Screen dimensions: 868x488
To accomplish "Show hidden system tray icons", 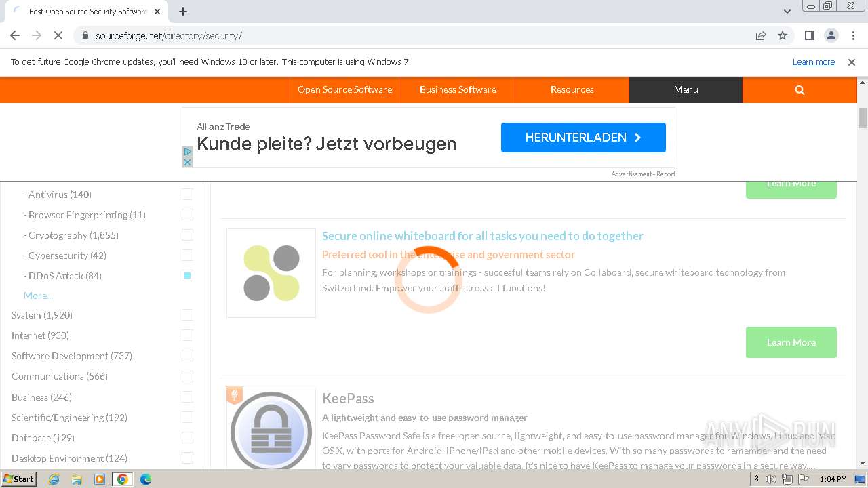I will tap(756, 479).
